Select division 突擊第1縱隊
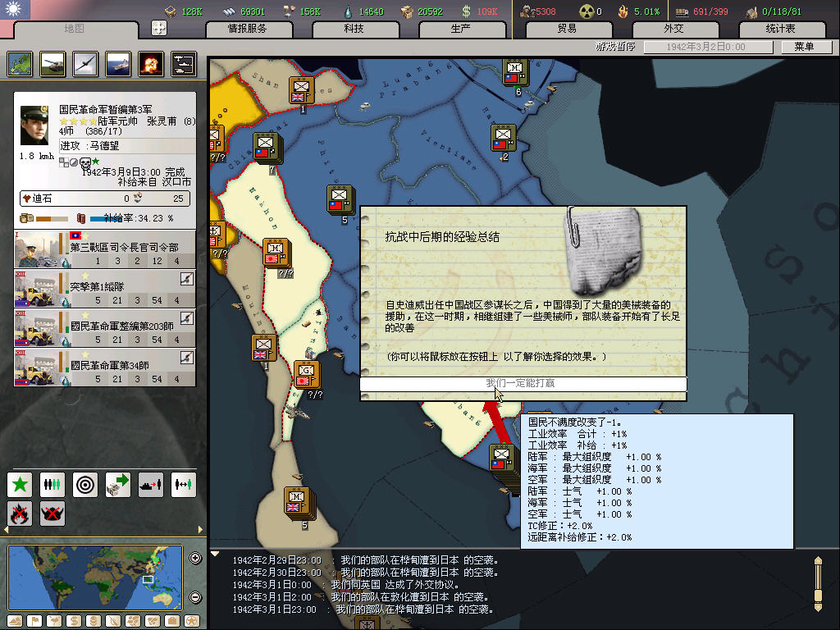Screen dimensions: 840x630 (x=105, y=288)
